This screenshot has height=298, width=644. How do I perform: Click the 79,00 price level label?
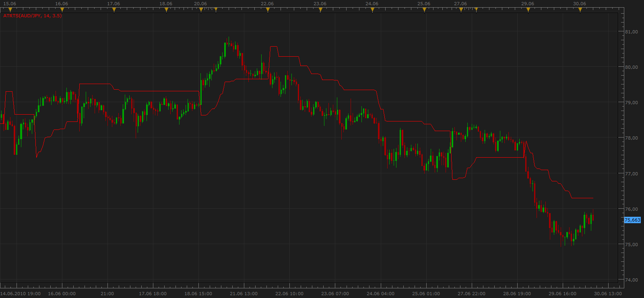[632, 103]
